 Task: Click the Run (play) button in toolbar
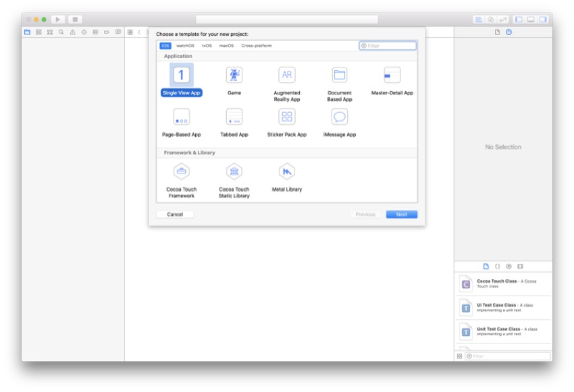point(58,20)
